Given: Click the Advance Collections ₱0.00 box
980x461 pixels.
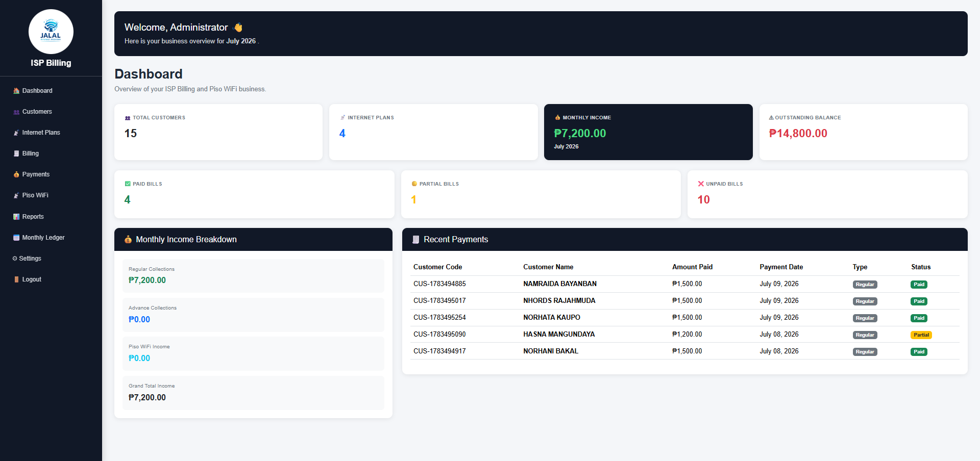Looking at the screenshot, I should 253,315.
